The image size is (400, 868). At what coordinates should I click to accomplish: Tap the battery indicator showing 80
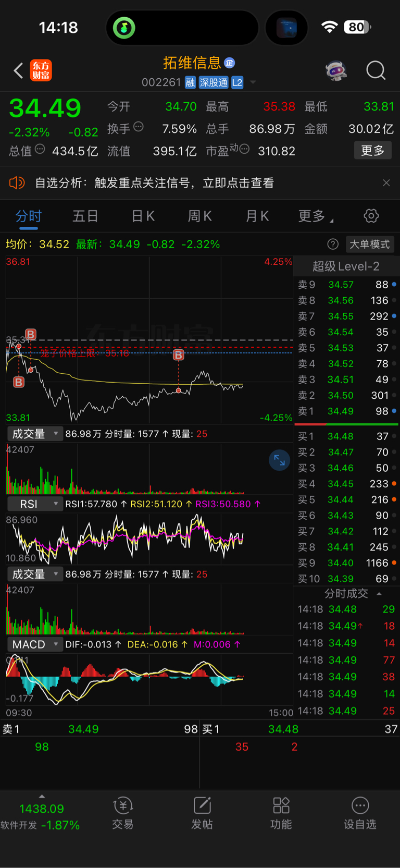point(357,27)
